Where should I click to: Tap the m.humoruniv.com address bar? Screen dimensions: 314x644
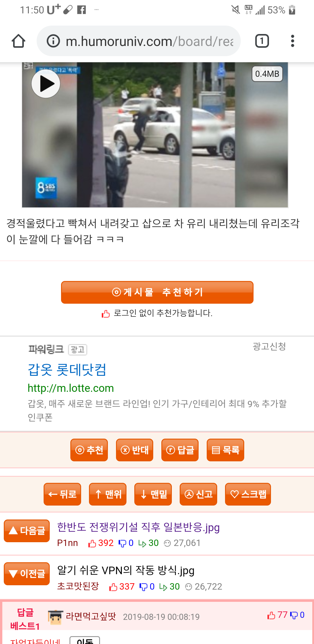pos(139,41)
